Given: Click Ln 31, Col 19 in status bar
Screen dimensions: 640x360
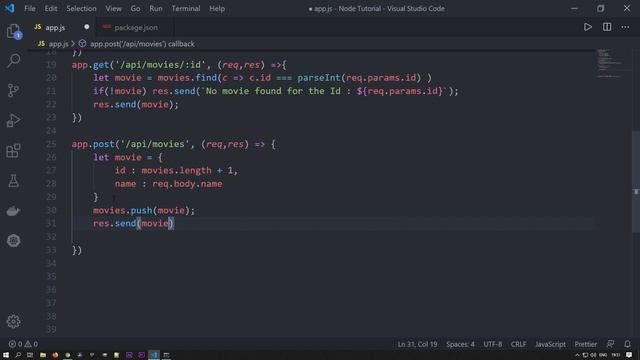Looking at the screenshot, I should coord(417,344).
